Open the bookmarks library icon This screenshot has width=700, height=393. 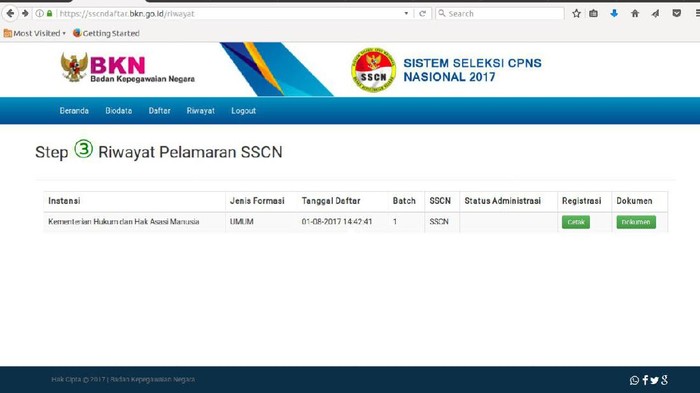pos(593,13)
